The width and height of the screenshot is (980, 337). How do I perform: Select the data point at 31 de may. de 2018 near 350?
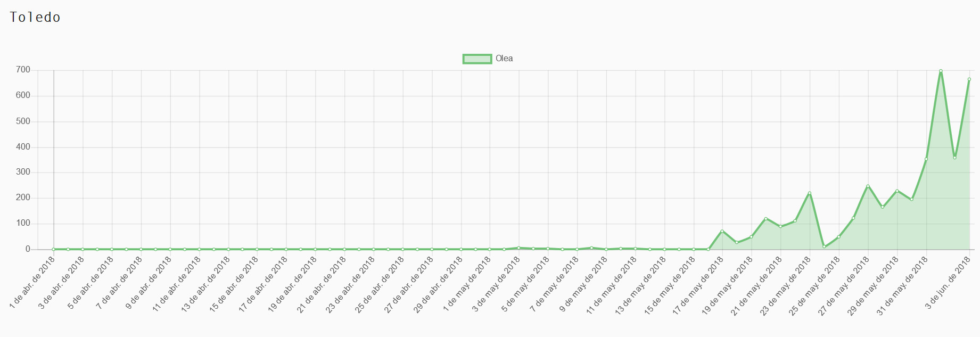tap(926, 159)
